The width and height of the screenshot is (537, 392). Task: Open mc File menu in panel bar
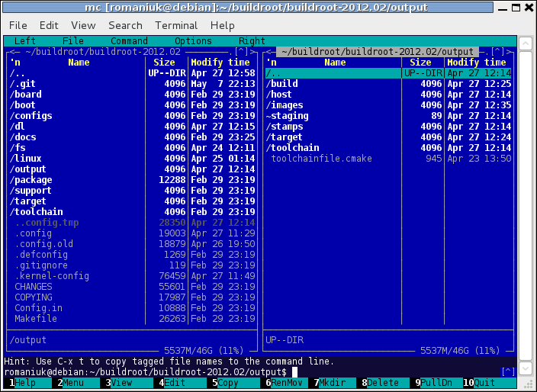(x=73, y=40)
